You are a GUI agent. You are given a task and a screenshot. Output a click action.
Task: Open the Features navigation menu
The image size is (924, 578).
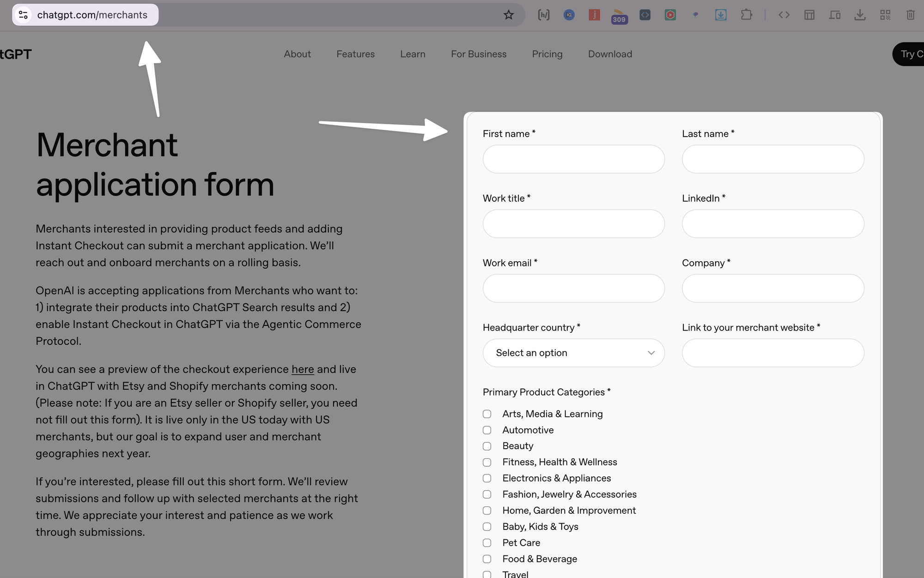coord(355,54)
